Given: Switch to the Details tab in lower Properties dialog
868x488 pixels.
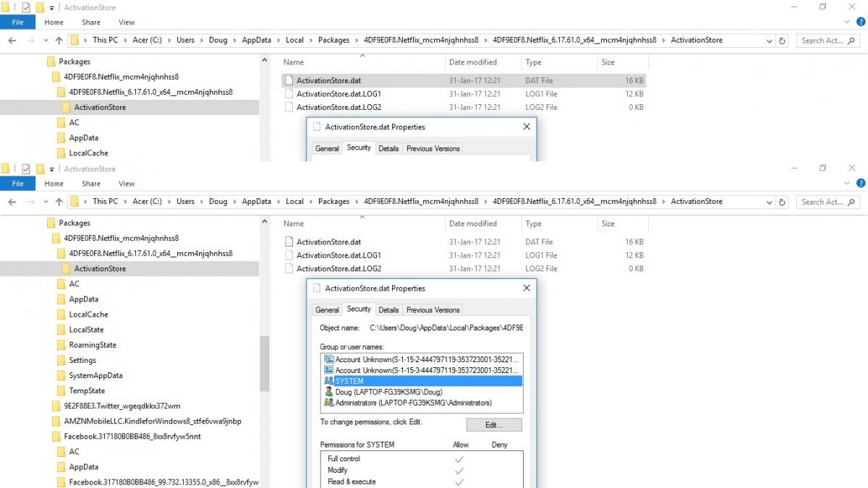Looking at the screenshot, I should 388,309.
